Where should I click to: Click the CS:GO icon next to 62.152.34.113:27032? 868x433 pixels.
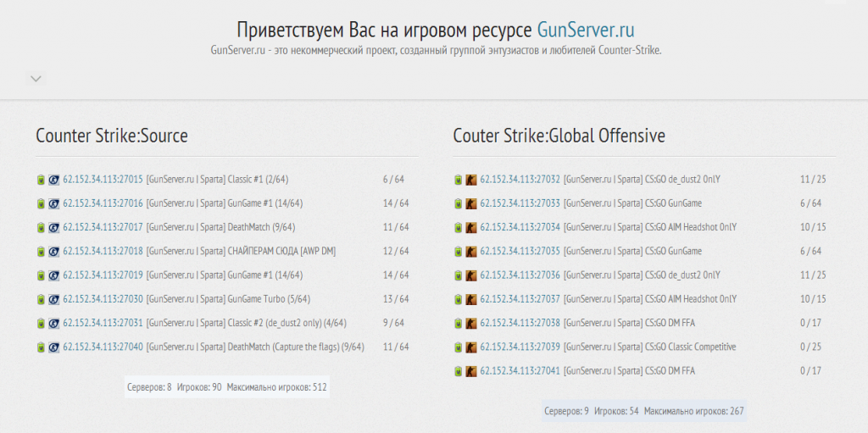pos(470,180)
